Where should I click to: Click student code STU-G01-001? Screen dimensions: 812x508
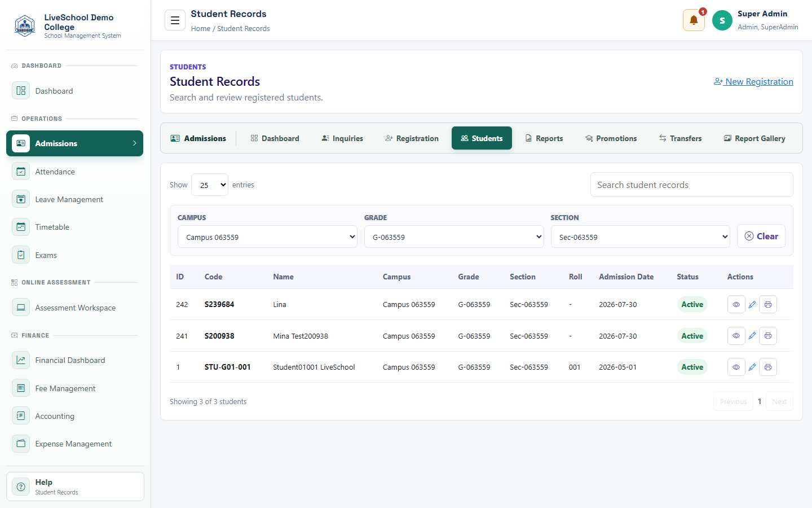(227, 367)
